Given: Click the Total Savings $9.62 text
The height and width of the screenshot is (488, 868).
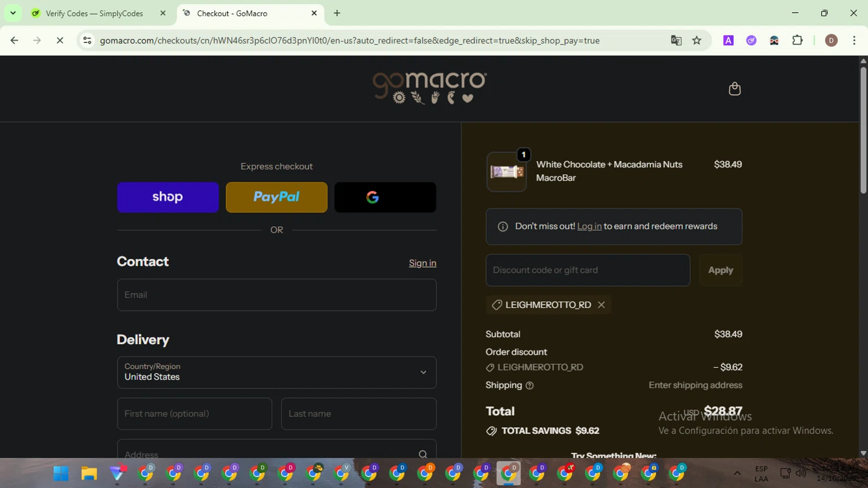Looking at the screenshot, I should click(x=550, y=431).
